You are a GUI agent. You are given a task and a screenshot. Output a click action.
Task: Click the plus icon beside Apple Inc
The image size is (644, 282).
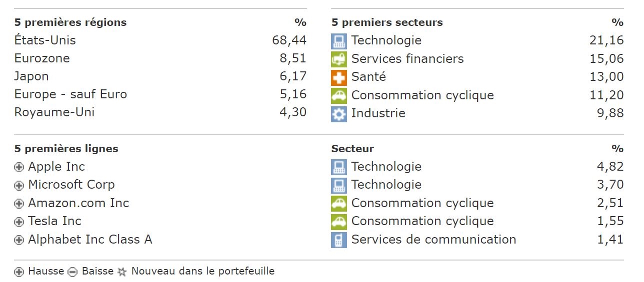pos(19,168)
